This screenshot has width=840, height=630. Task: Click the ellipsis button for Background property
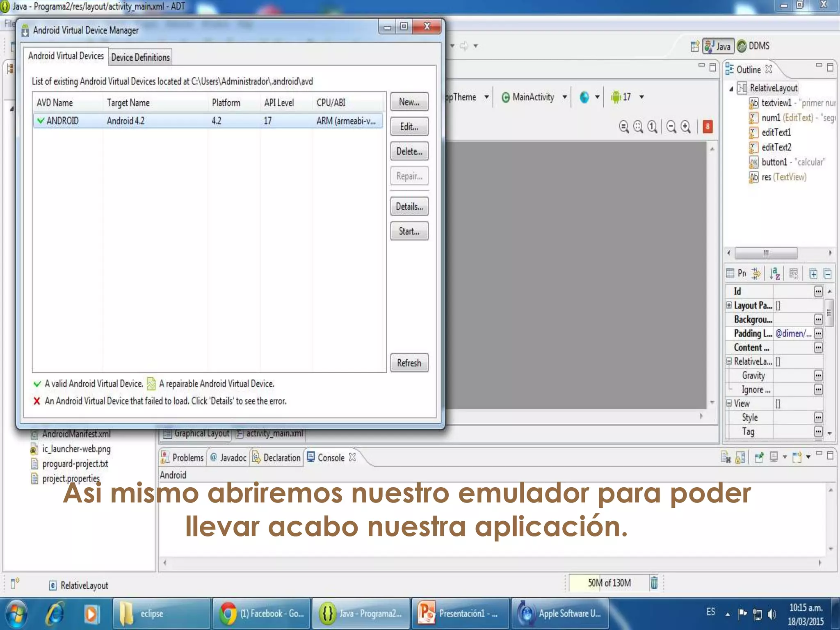click(818, 319)
